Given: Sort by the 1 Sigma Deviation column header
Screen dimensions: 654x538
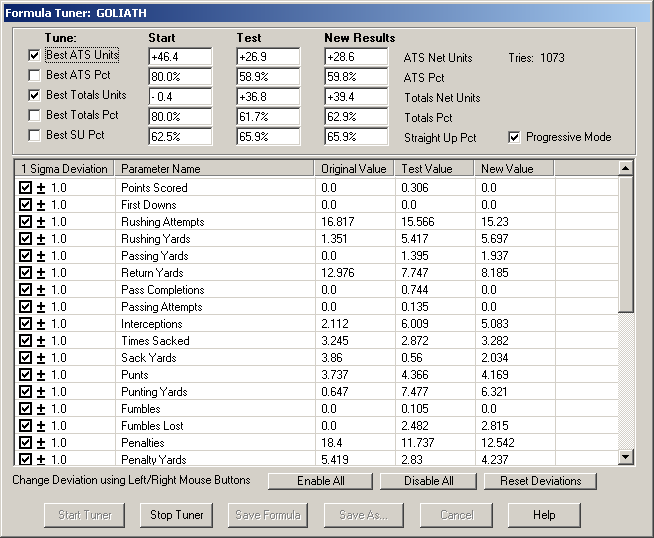Looking at the screenshot, I should point(64,168).
